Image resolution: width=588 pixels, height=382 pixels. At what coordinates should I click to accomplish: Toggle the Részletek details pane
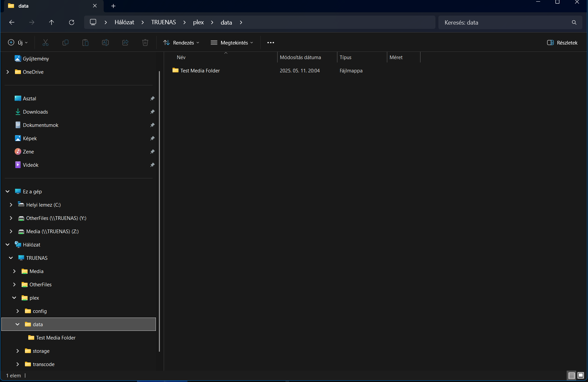[562, 43]
